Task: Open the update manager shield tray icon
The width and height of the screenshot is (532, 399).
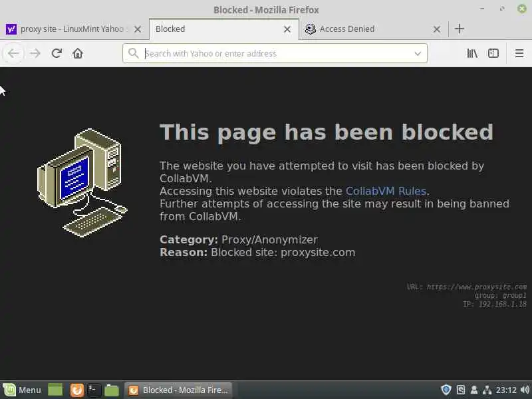Action: [446, 390]
